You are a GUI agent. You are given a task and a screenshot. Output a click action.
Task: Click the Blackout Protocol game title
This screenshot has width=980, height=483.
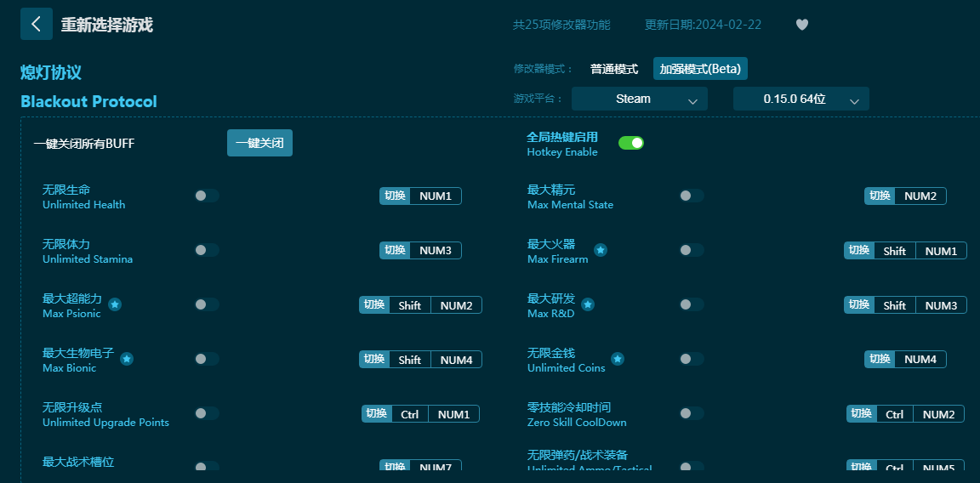tap(88, 101)
